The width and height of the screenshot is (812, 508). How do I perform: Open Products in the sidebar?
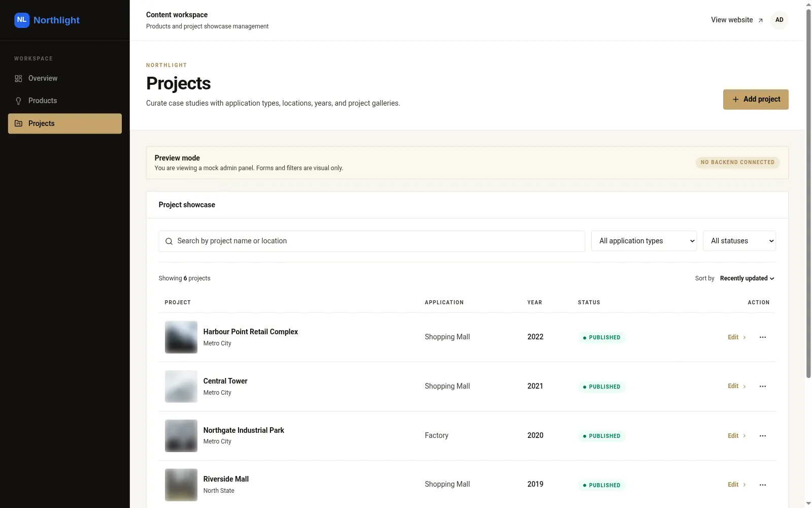pos(65,101)
